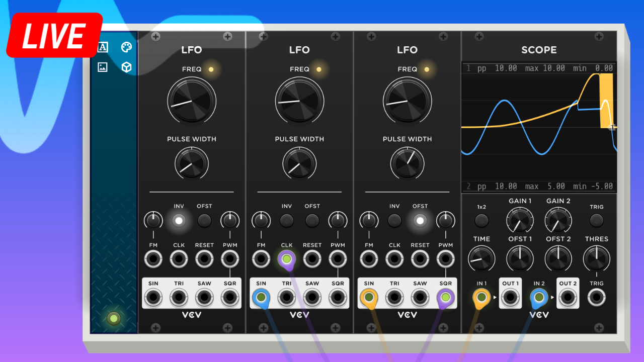Click the FM input jack on the first LFO
The width and height of the screenshot is (644, 362).
[x=153, y=259]
